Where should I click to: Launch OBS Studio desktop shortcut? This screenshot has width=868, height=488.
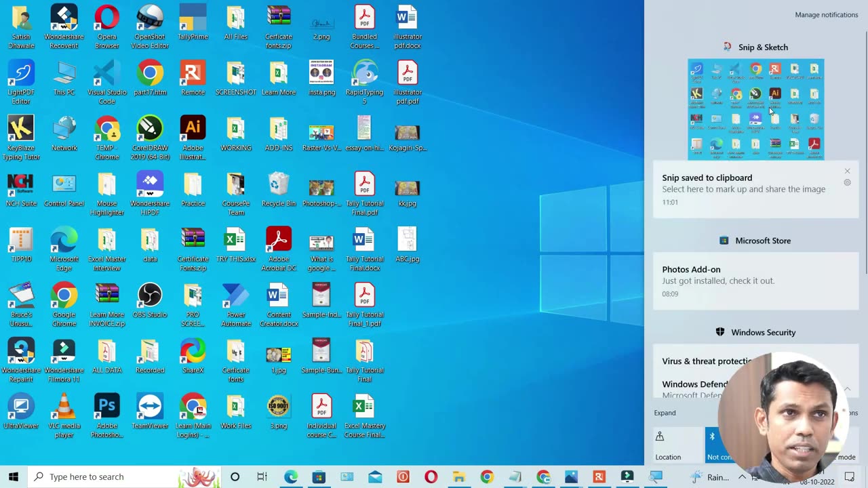point(150,300)
